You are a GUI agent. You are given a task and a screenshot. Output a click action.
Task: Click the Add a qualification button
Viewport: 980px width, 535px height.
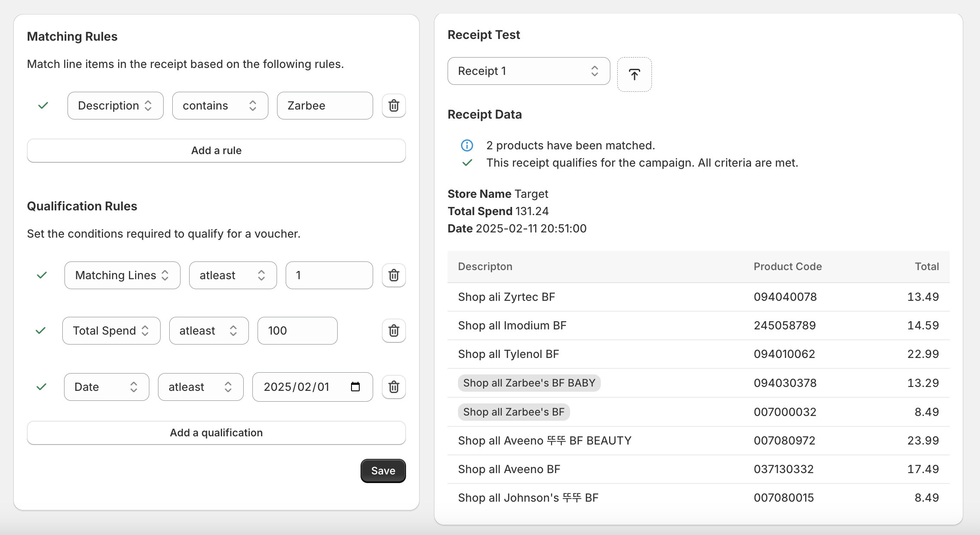point(216,433)
